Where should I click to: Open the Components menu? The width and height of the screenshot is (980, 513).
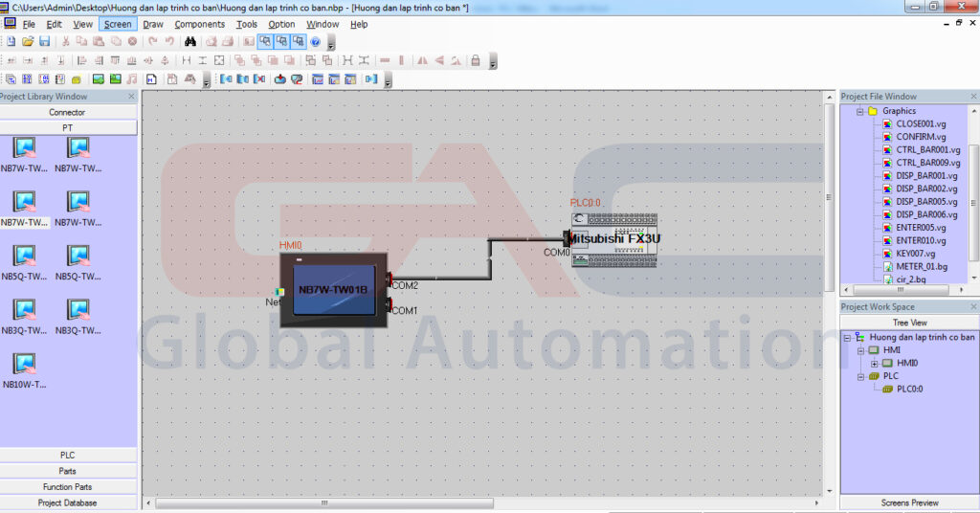199,24
